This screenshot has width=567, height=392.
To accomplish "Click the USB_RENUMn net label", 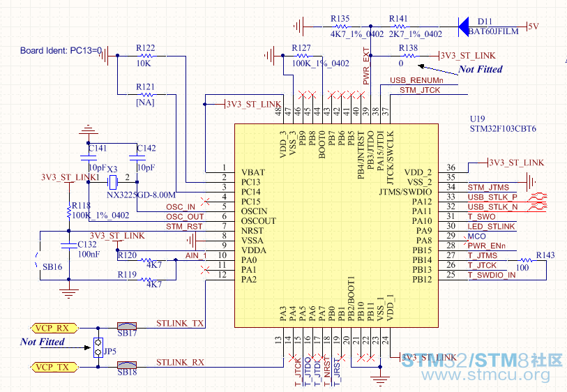I will (x=416, y=80).
